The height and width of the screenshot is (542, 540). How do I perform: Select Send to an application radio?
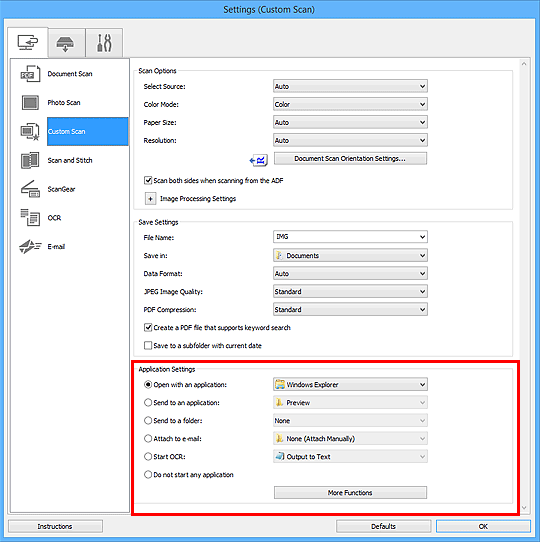[x=148, y=402]
